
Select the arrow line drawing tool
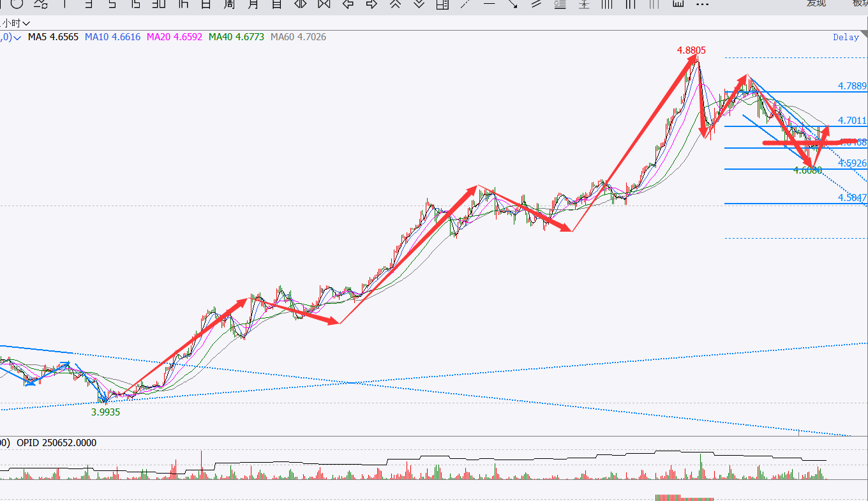(x=513, y=4)
